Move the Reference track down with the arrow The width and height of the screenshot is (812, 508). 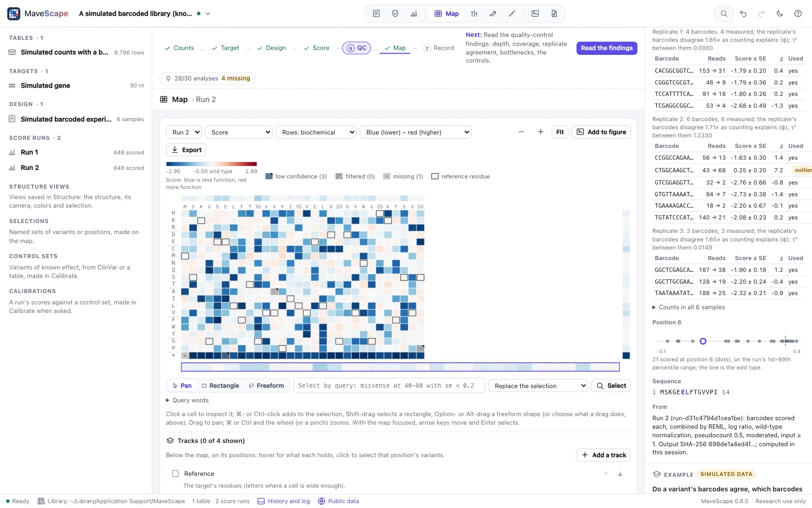pos(620,474)
